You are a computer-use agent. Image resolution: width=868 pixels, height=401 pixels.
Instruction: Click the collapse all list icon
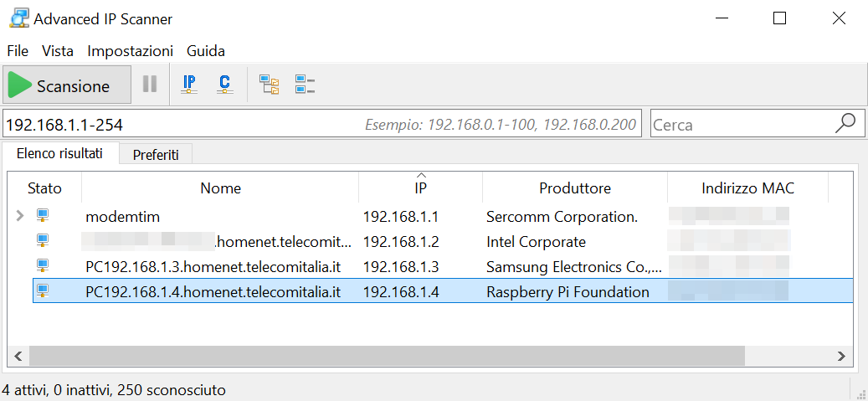coord(305,85)
